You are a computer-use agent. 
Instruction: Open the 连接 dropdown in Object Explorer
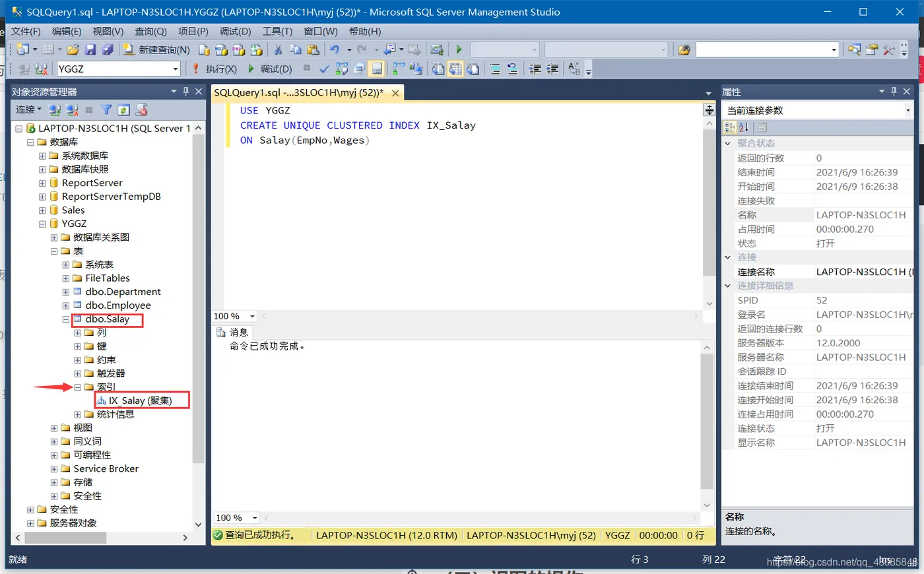(x=28, y=110)
